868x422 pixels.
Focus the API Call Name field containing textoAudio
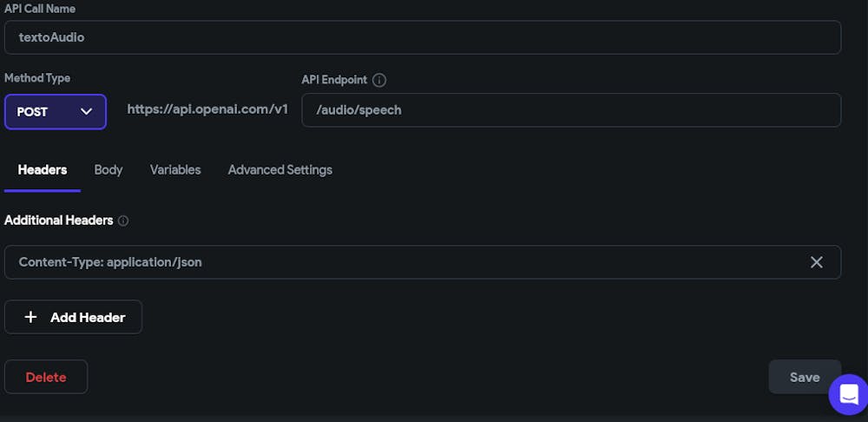422,37
